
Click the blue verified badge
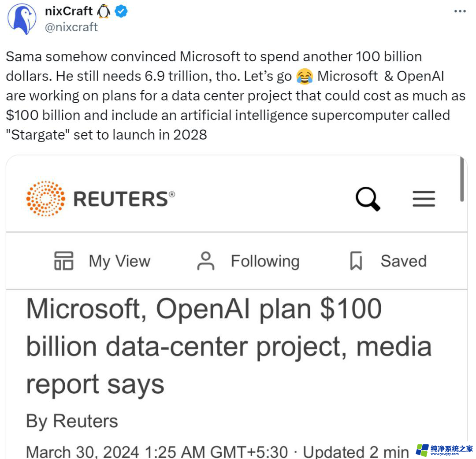point(121,11)
